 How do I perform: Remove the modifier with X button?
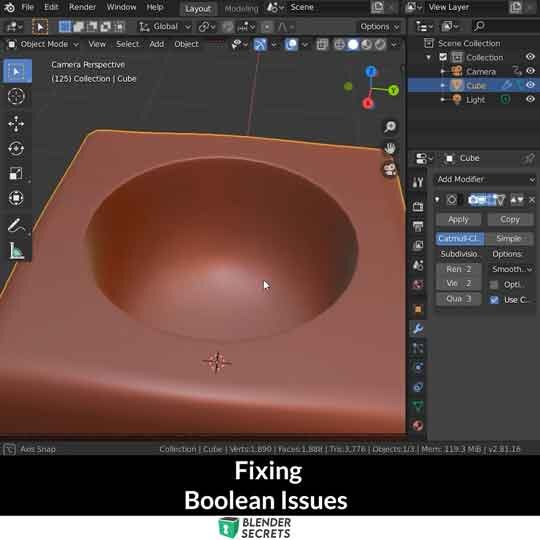pos(532,200)
